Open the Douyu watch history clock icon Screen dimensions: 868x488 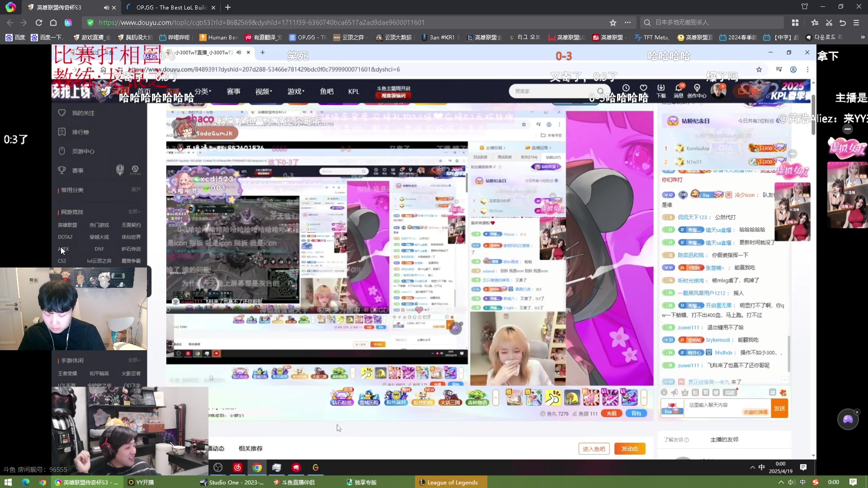(626, 88)
